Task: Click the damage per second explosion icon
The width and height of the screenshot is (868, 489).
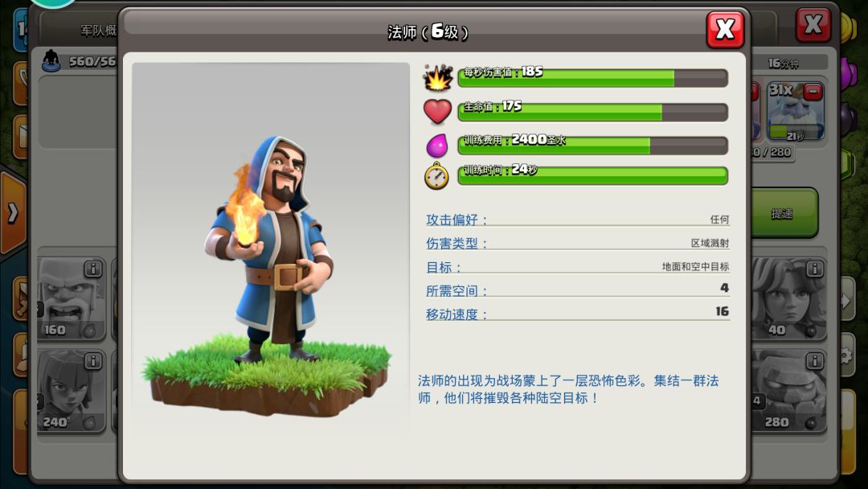Action: (437, 77)
